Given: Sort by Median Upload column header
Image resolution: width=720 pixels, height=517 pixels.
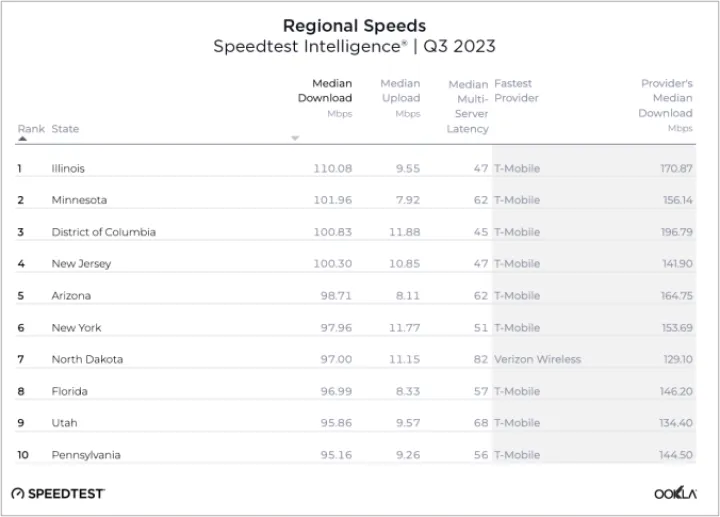Looking at the screenshot, I should (400, 91).
